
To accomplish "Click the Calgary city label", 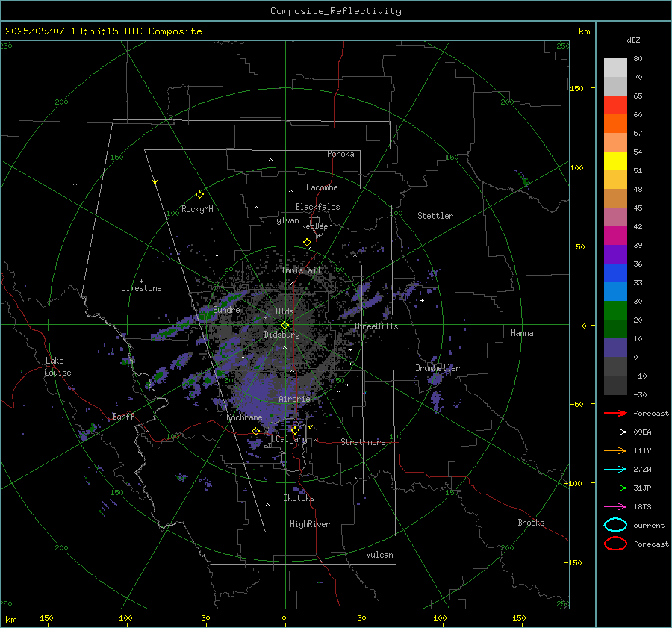I will [291, 439].
